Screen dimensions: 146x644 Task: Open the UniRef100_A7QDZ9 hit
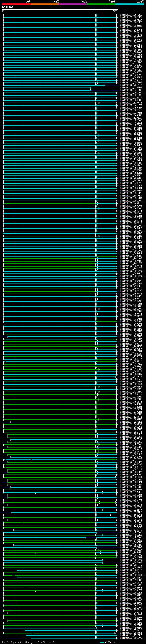pos(131,25)
